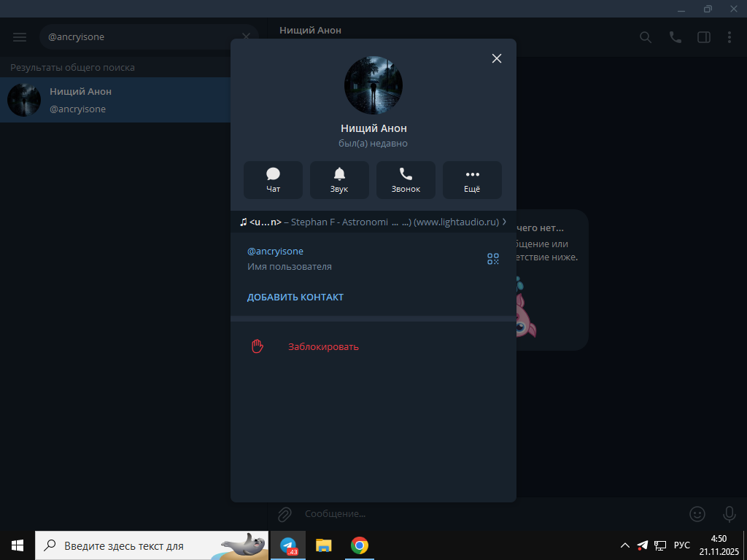This screenshot has height=560, width=747.
Task: Open more options via the Ещё button
Action: coord(472,180)
